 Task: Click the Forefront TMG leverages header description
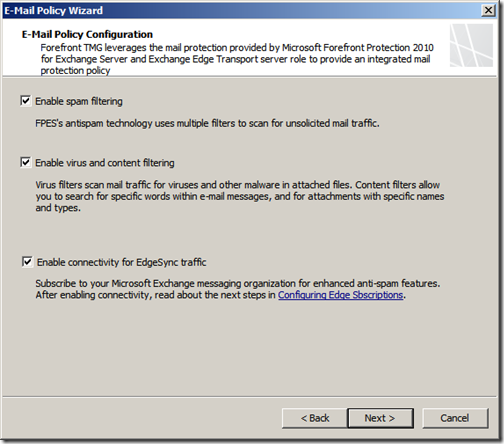point(237,59)
